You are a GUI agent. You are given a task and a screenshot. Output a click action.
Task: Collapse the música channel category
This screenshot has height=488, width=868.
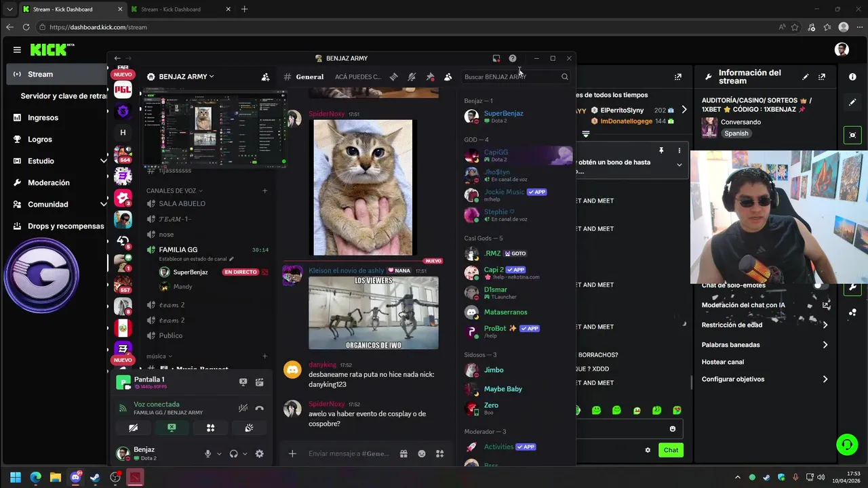click(x=159, y=356)
